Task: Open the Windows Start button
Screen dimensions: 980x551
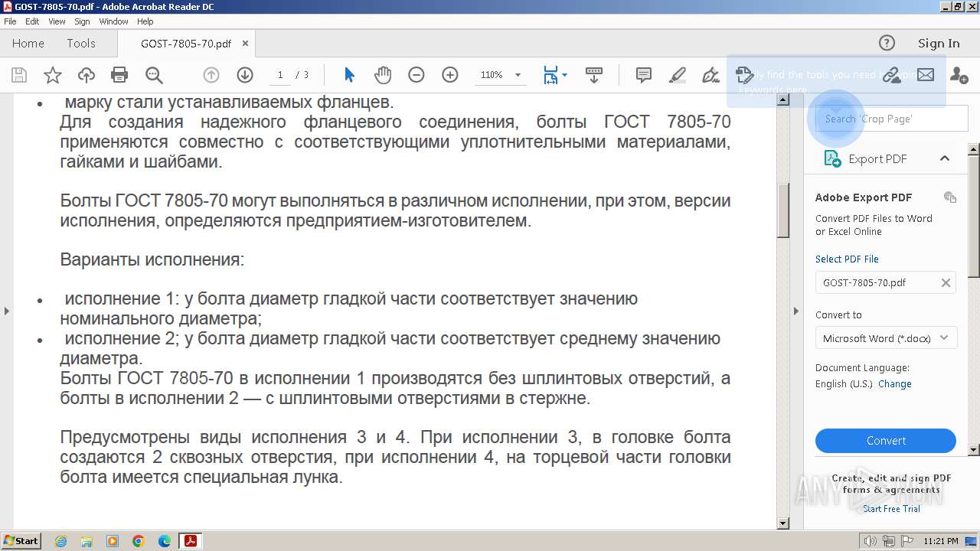Action: coord(21,541)
